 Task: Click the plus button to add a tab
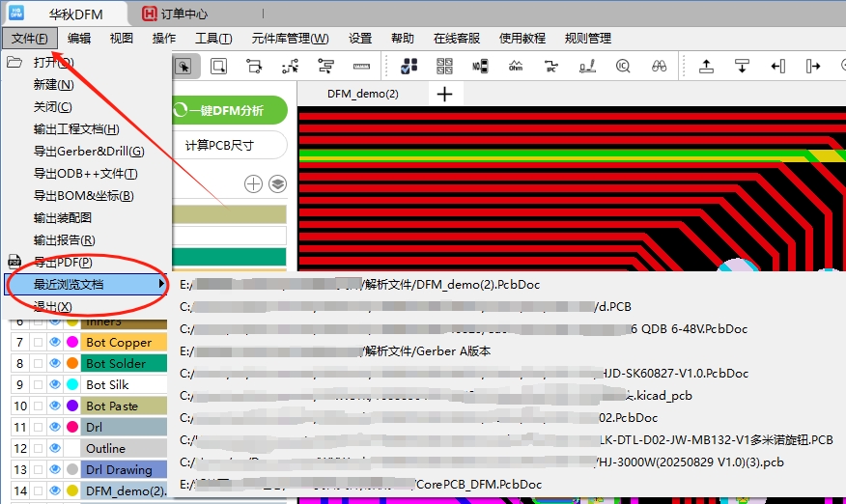(x=444, y=95)
